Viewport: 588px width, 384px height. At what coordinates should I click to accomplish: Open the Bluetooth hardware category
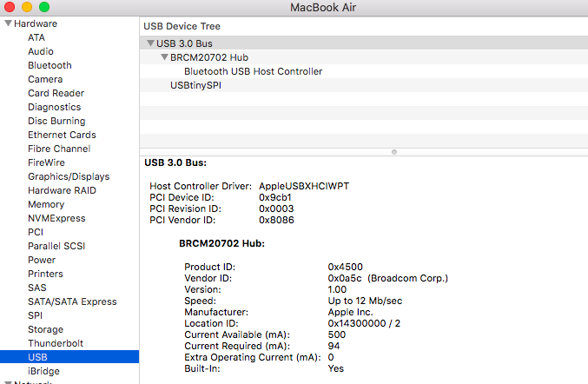click(50, 65)
